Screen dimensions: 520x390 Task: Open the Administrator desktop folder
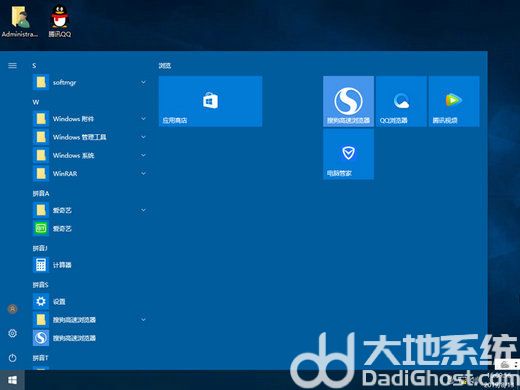click(x=19, y=21)
